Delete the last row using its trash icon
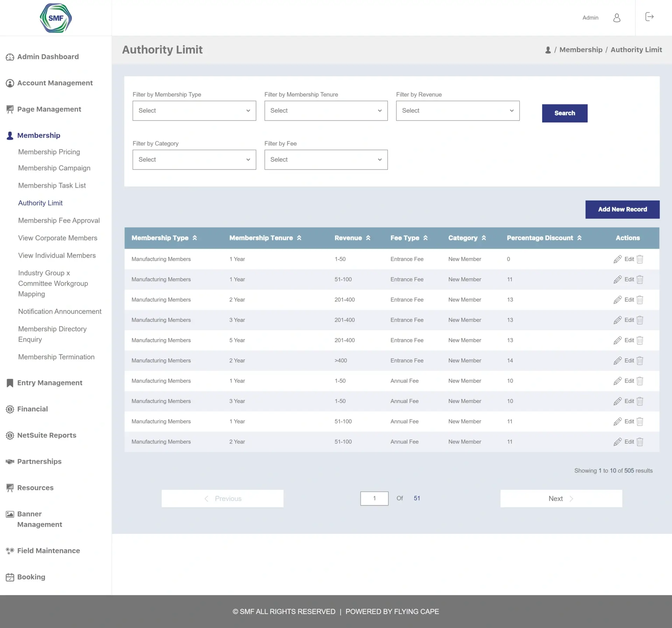The width and height of the screenshot is (672, 628). point(640,442)
